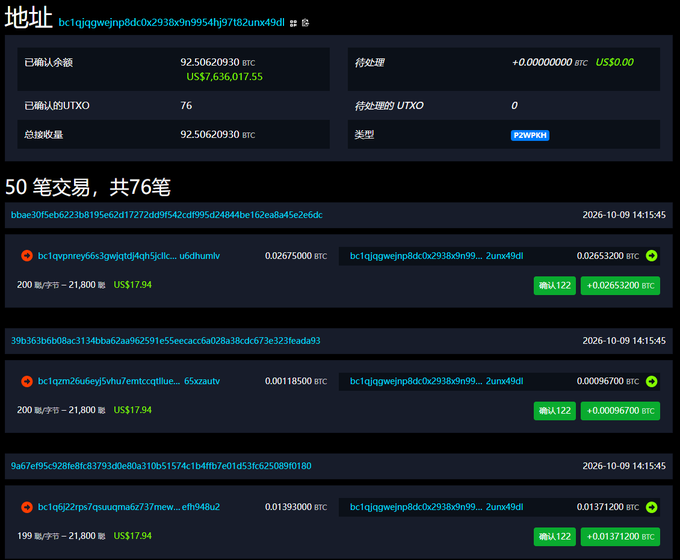Click 确认122 button in 39b363b6 transaction

[555, 411]
